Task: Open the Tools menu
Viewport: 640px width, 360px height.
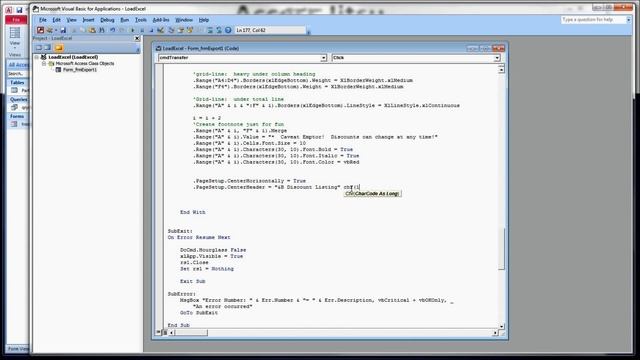Action: [x=141, y=20]
